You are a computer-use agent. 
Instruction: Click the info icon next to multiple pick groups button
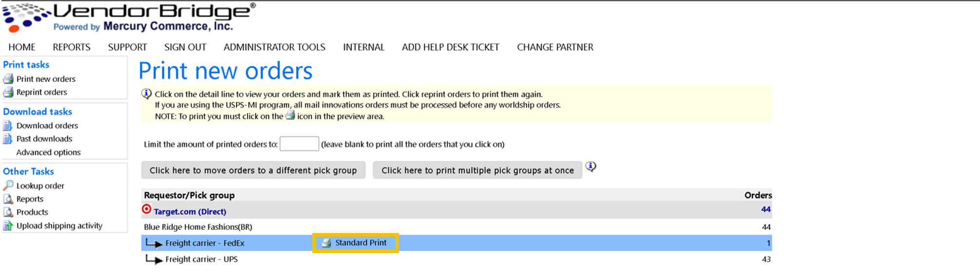pos(591,167)
